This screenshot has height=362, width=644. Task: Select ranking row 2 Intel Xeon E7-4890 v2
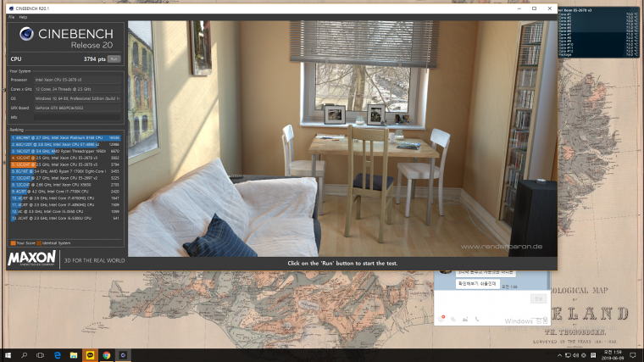coord(65,144)
